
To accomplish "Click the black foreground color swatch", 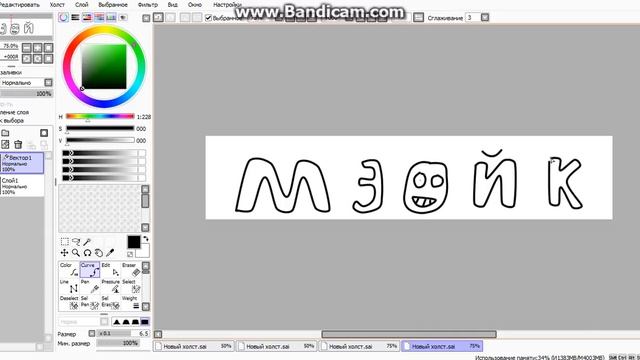I will click(133, 242).
